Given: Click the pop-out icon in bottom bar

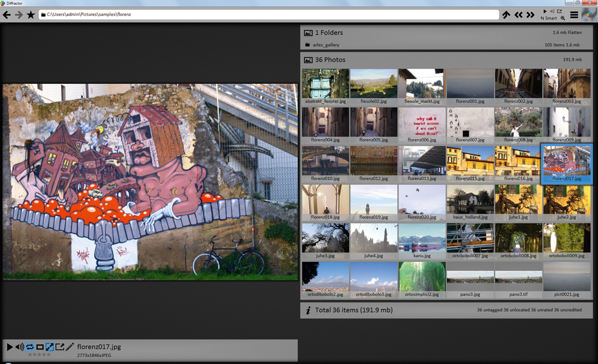Looking at the screenshot, I should point(60,347).
